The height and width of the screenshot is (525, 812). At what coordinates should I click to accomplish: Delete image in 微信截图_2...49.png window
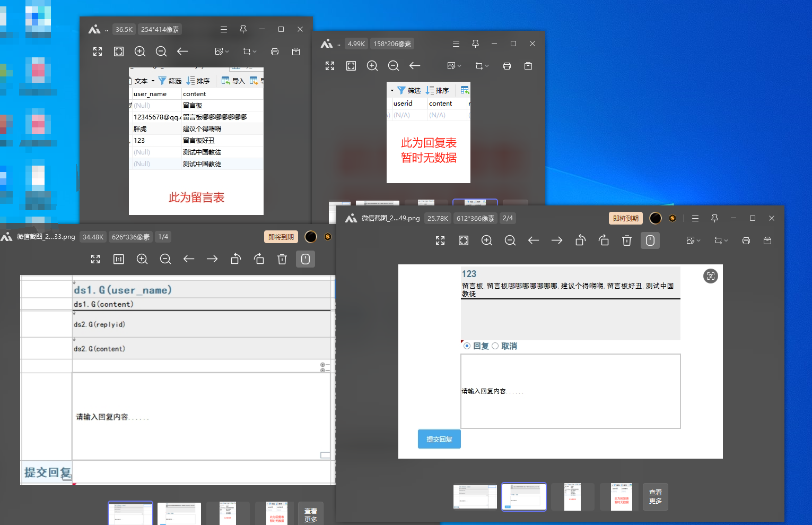(x=627, y=240)
